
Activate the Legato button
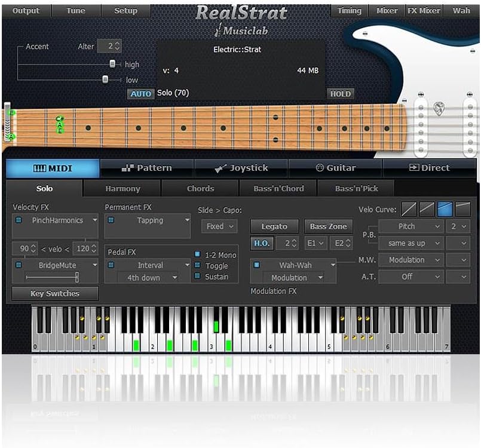point(274,226)
